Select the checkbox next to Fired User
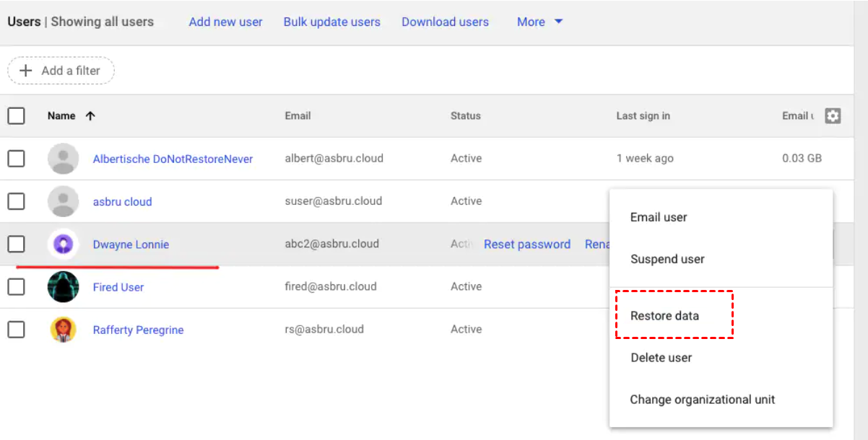Screen dimensions: 868x440 16,287
